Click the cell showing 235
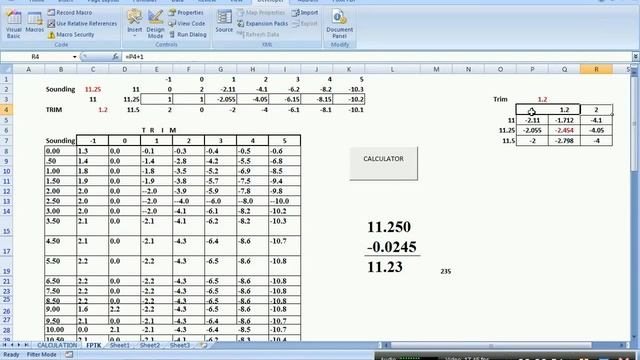 pyautogui.click(x=446, y=271)
